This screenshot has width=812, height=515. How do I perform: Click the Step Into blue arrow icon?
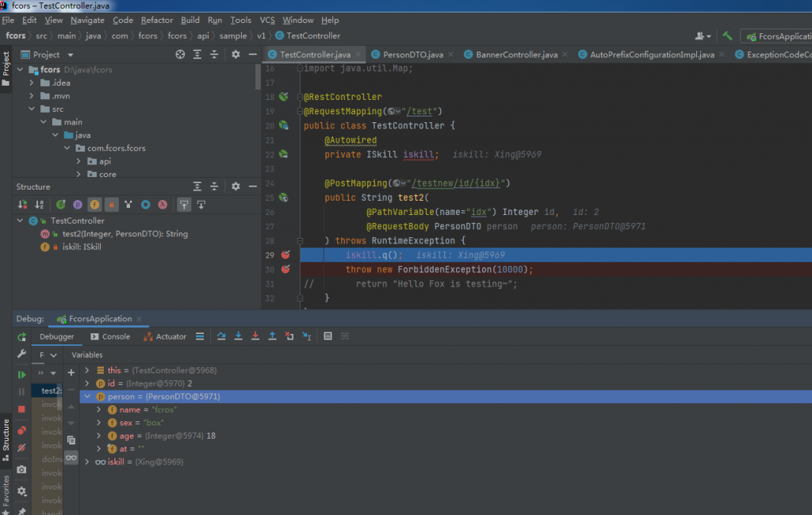(238, 336)
